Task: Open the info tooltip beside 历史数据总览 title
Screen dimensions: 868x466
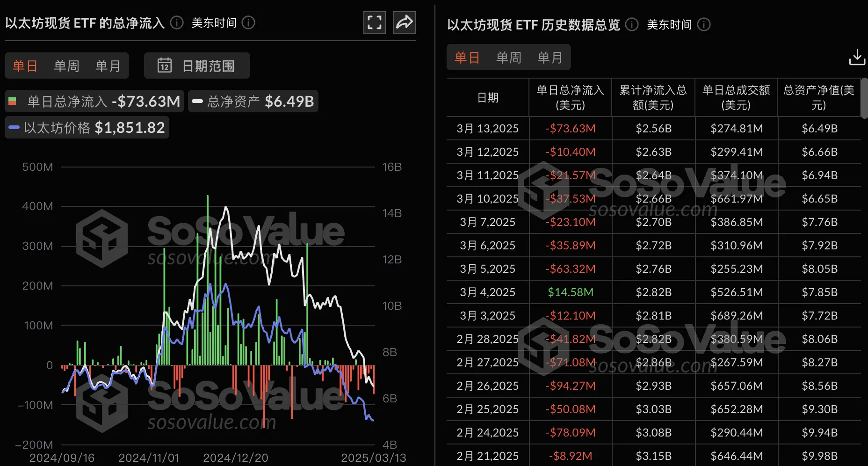Action: pos(631,25)
